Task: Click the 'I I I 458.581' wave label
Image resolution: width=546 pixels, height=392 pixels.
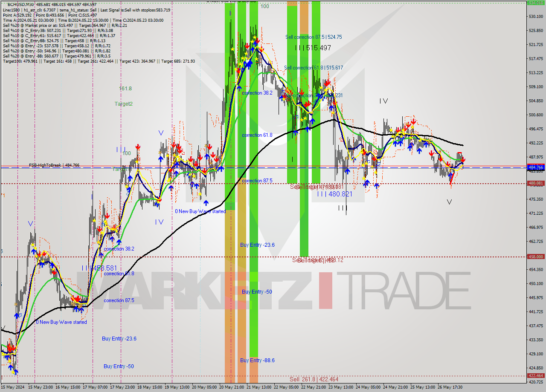Action: [x=99, y=268]
